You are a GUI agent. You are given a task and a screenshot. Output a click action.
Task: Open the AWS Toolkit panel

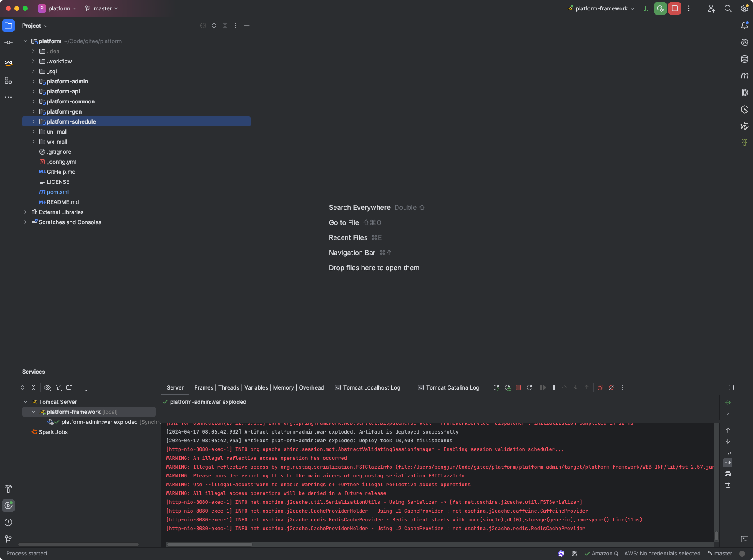click(x=8, y=63)
